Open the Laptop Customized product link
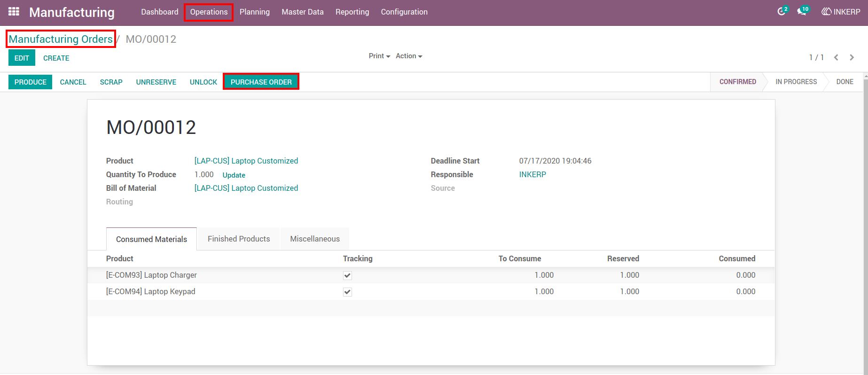This screenshot has width=868, height=375. point(246,161)
